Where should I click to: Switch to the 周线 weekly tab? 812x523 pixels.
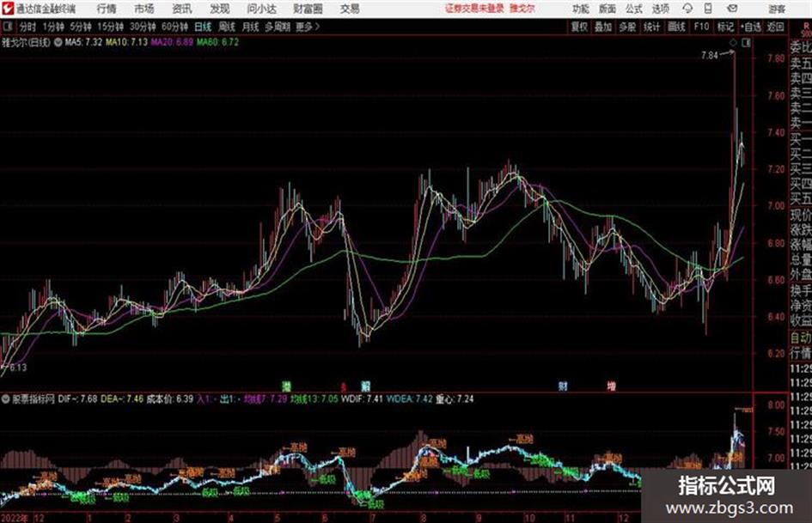[227, 27]
